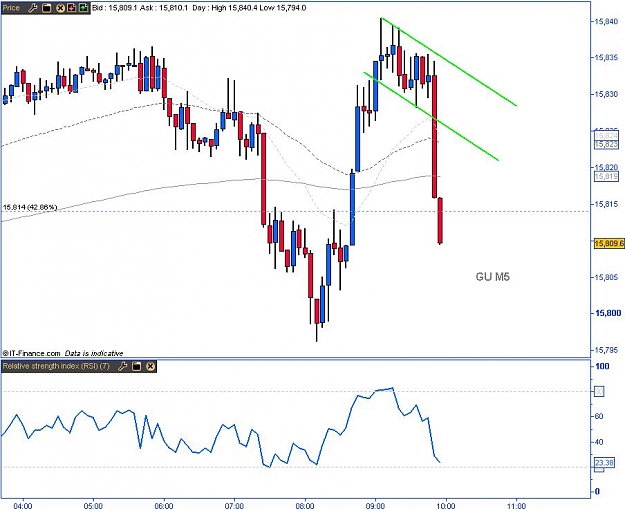Click the 04:00 time axis label
The width and height of the screenshot is (625, 511).
coord(23,506)
